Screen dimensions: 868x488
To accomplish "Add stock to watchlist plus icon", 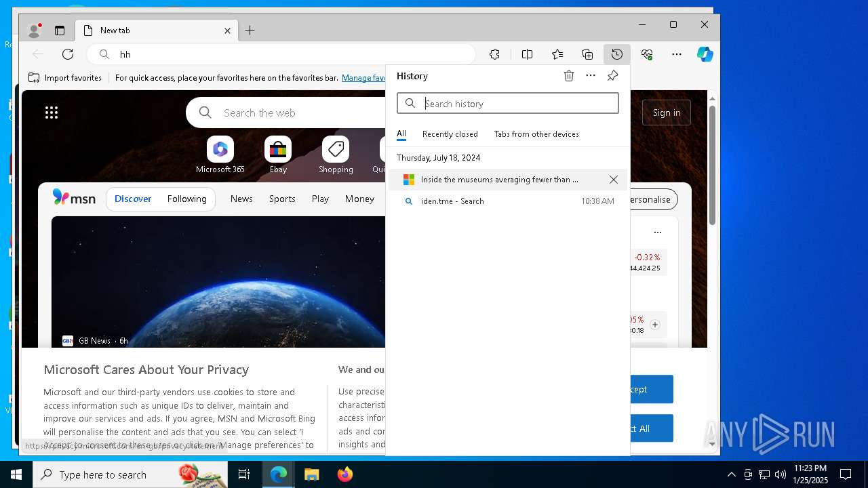I will point(655,325).
